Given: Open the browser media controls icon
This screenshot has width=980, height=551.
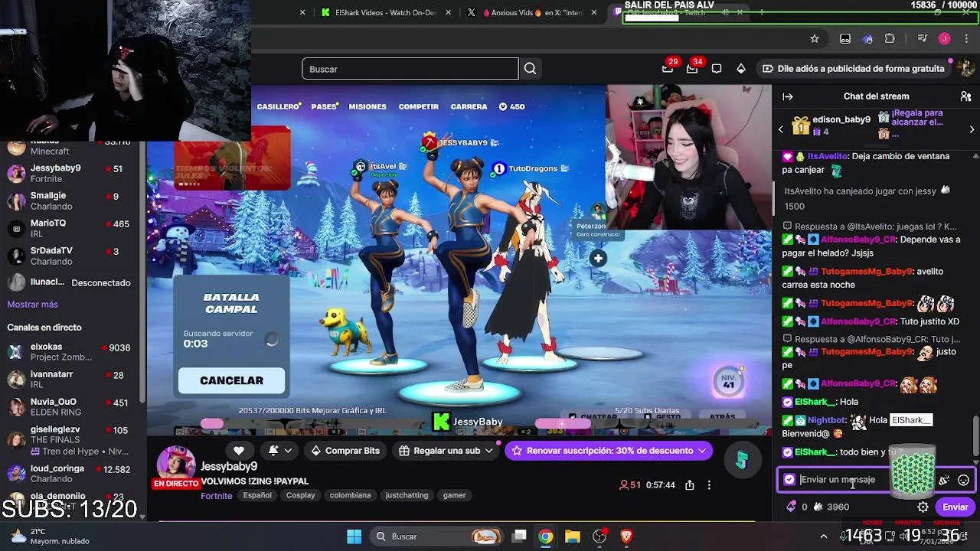Looking at the screenshot, I should click(923, 38).
